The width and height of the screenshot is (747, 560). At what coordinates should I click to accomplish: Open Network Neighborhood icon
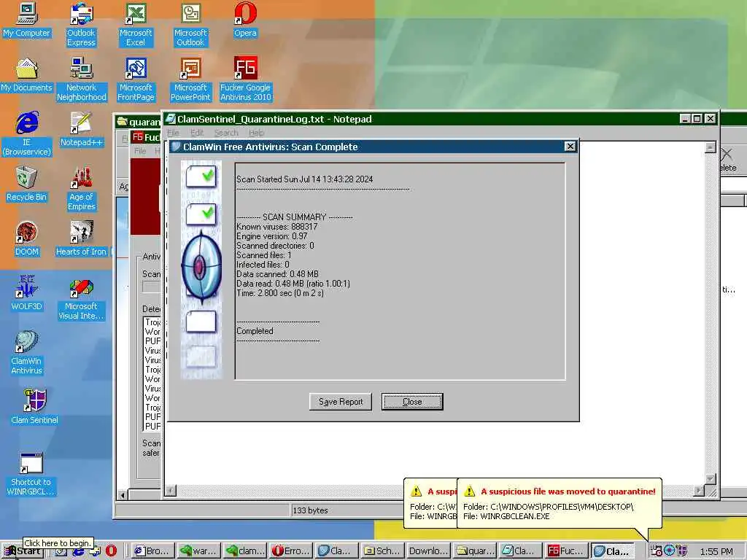82,79
